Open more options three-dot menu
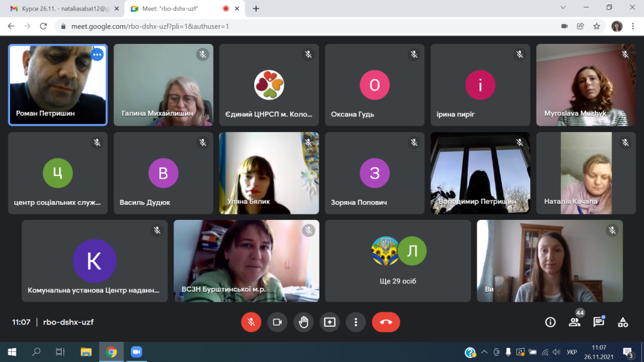644x362 pixels. (x=356, y=322)
